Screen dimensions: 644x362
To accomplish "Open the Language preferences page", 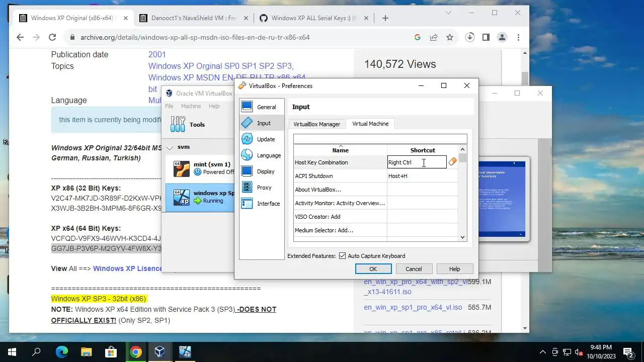I will click(262, 155).
